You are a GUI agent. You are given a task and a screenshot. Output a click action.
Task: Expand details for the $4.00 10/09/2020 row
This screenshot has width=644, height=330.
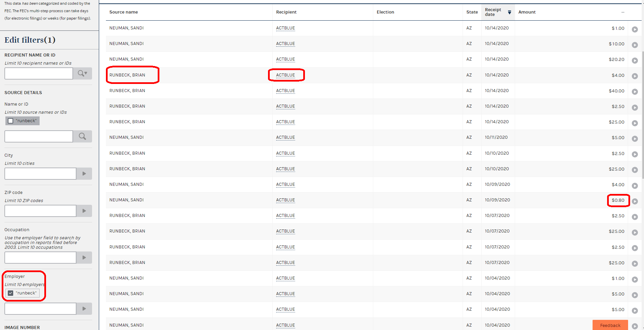pyautogui.click(x=635, y=186)
